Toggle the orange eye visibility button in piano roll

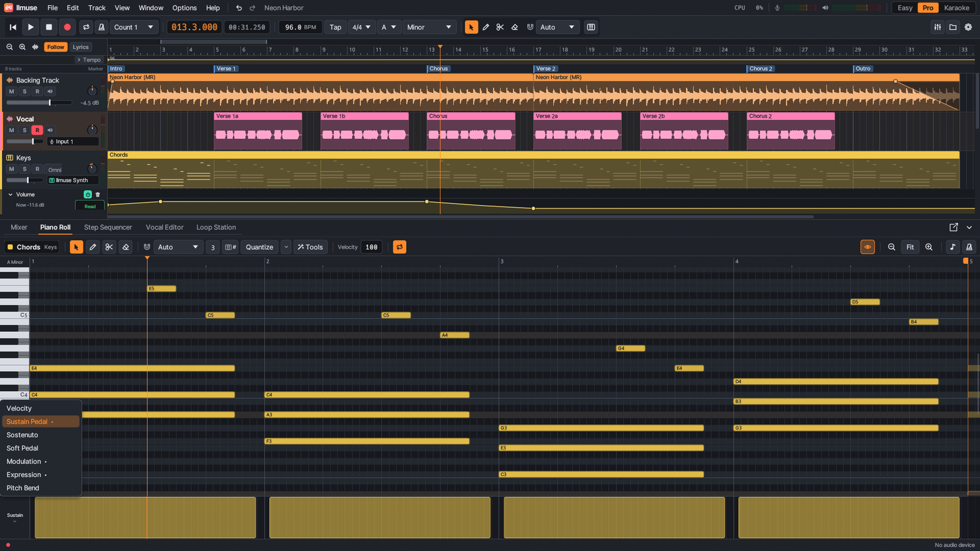(x=867, y=247)
